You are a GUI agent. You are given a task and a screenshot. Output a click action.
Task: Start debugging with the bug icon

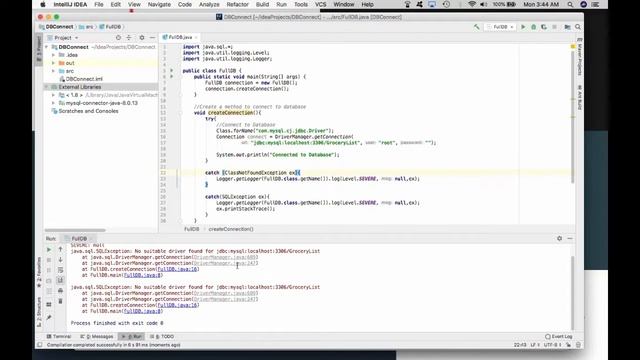point(533,27)
